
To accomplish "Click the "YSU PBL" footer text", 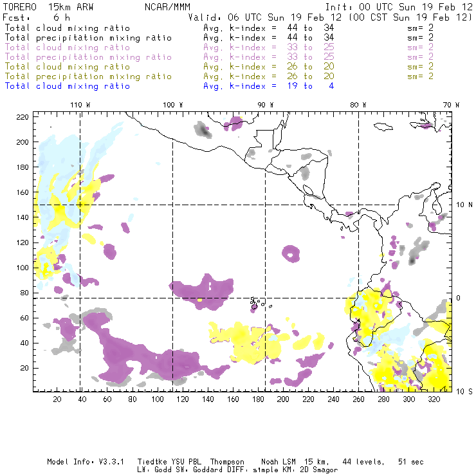I will click(186, 462).
